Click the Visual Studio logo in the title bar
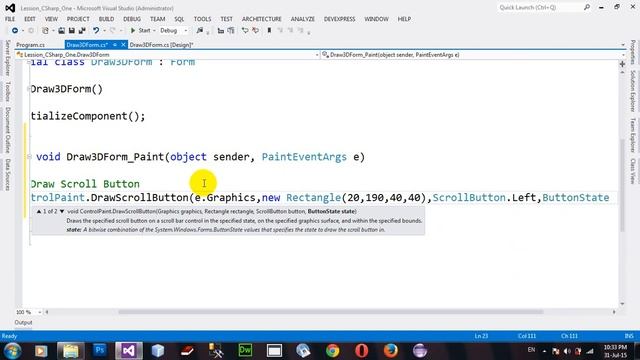640x360 pixels. click(x=10, y=8)
